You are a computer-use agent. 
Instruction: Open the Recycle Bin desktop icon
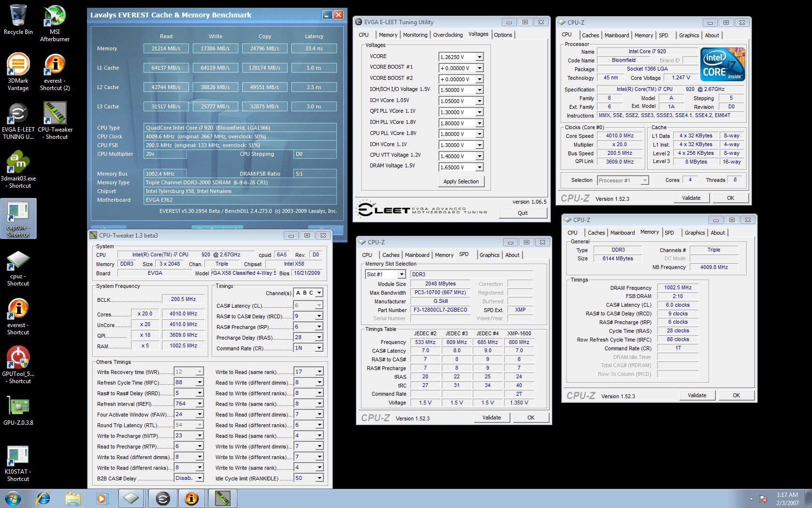(x=18, y=20)
